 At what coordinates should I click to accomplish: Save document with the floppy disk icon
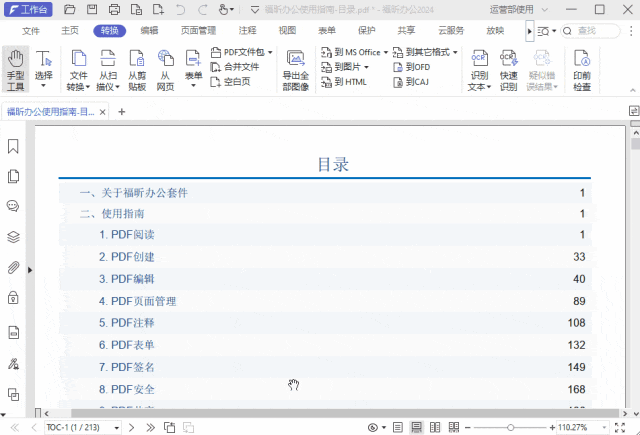tap(92, 9)
